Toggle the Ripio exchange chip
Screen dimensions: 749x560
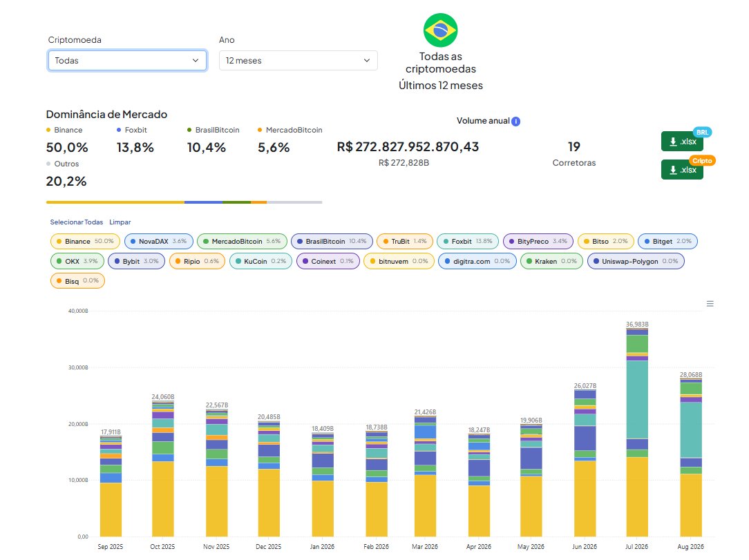[197, 261]
